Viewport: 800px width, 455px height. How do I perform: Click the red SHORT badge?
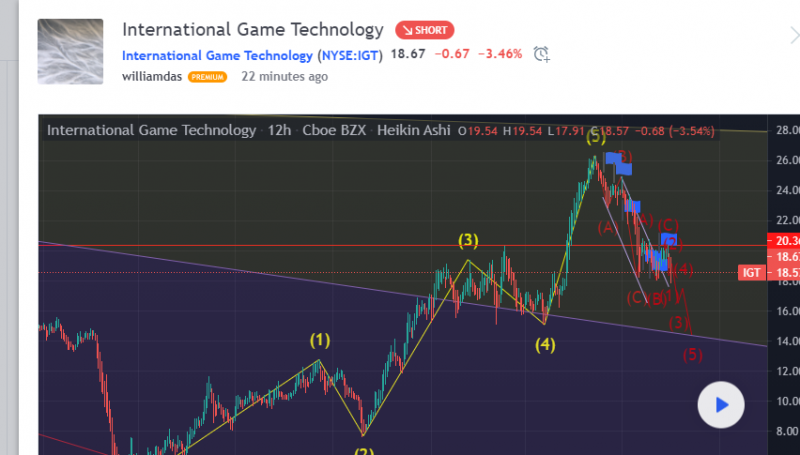(425, 30)
